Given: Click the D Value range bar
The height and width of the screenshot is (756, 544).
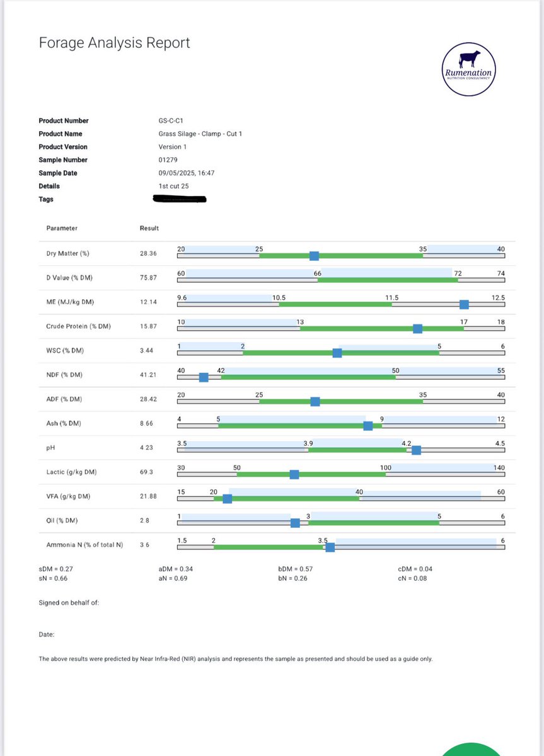Looking at the screenshot, I should [x=341, y=280].
